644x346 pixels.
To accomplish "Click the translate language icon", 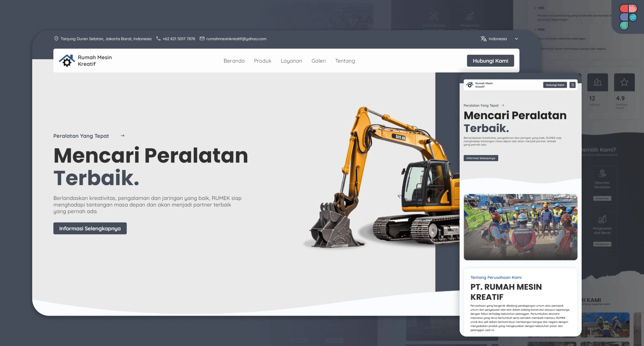I will coord(483,39).
